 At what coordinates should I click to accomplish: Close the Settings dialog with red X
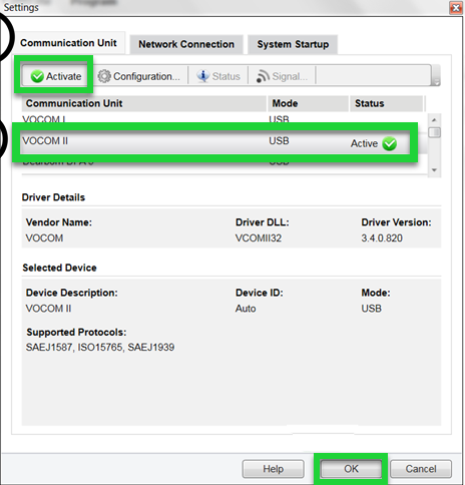tap(455, 7)
